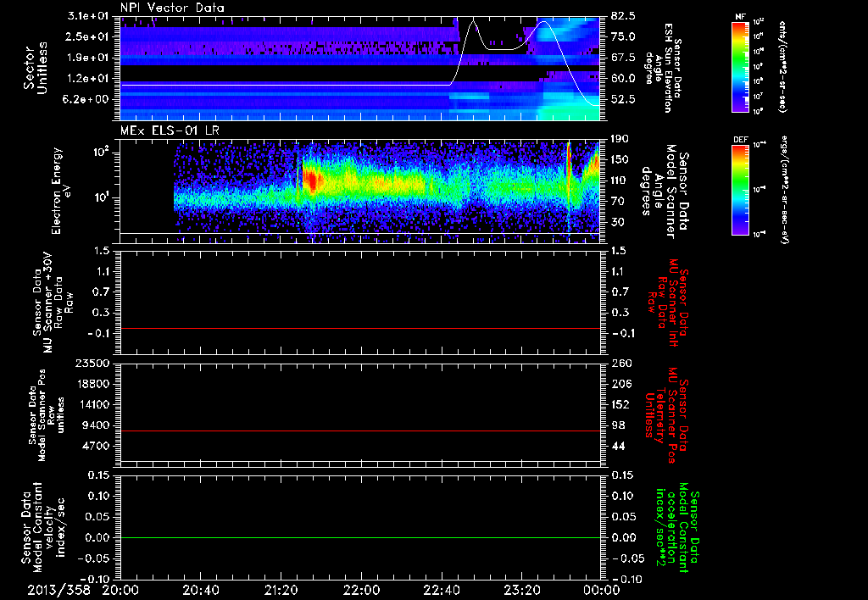Click the '9400' scanner position tick label

pyautogui.click(x=95, y=425)
